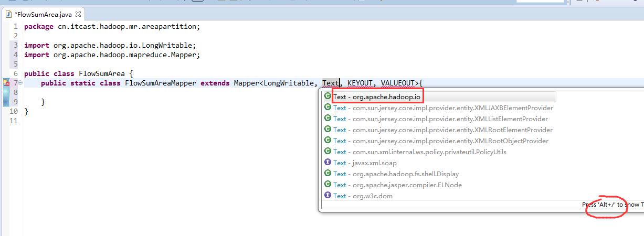This screenshot has height=236, width=644.
Task: Click interface icon beside javax.xml.soap proposal
Action: 328,162
